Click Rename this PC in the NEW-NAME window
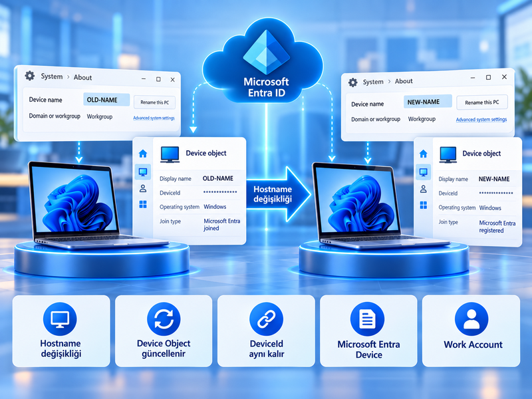Screen dimensions: 532x399 (482, 102)
